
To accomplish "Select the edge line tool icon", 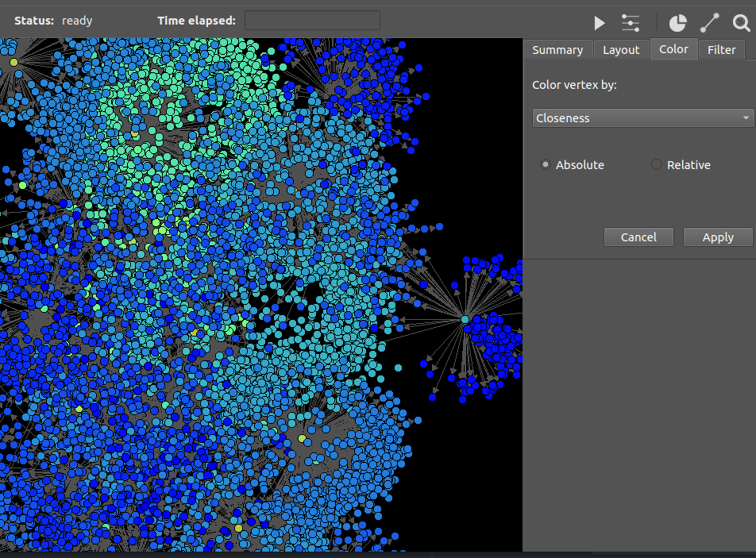I will tap(710, 23).
